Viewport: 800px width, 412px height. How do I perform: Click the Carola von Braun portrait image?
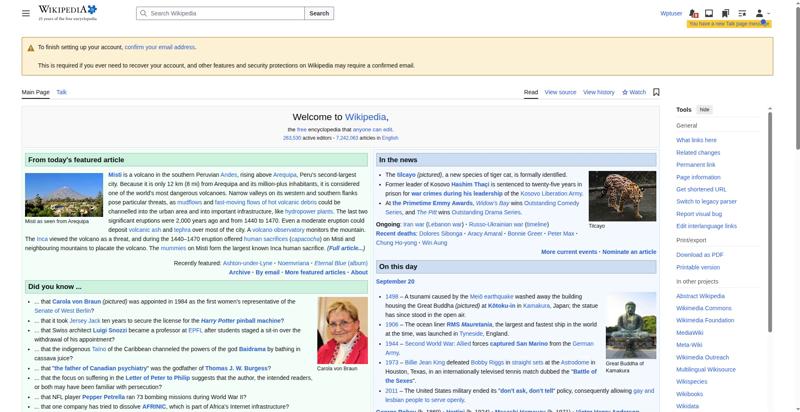click(x=342, y=330)
